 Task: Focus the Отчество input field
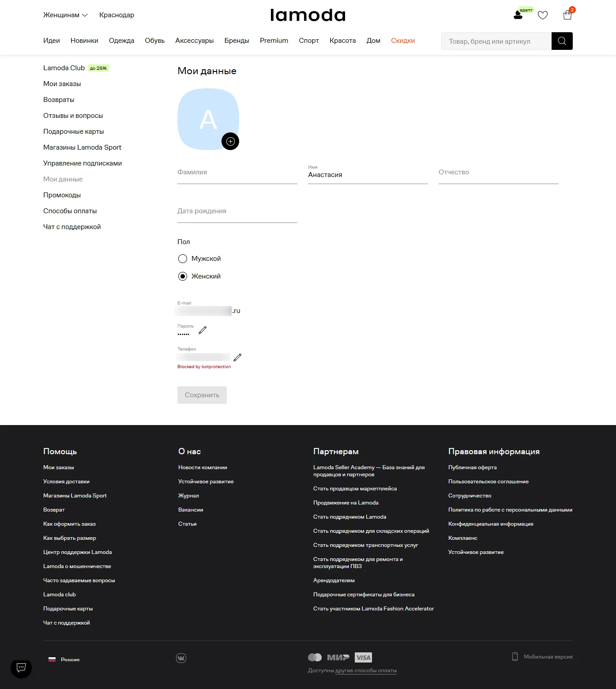499,173
